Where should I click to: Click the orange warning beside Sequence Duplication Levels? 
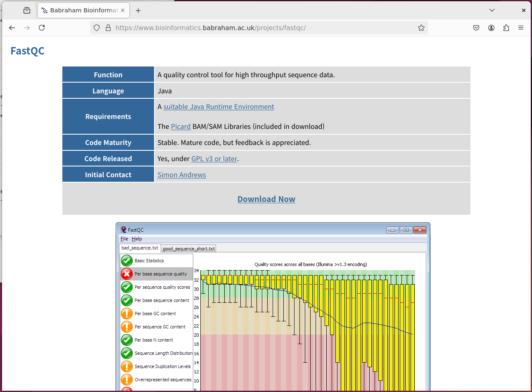(127, 366)
